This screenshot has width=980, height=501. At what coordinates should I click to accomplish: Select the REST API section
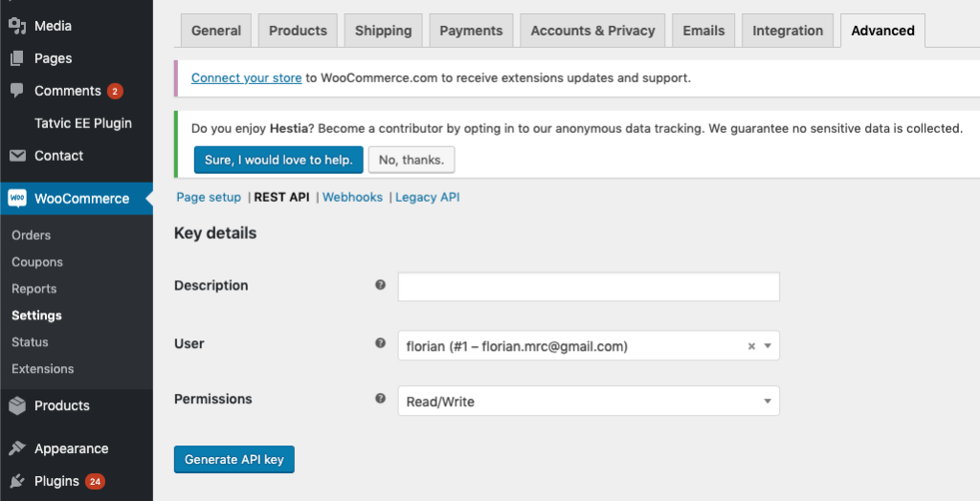(282, 197)
